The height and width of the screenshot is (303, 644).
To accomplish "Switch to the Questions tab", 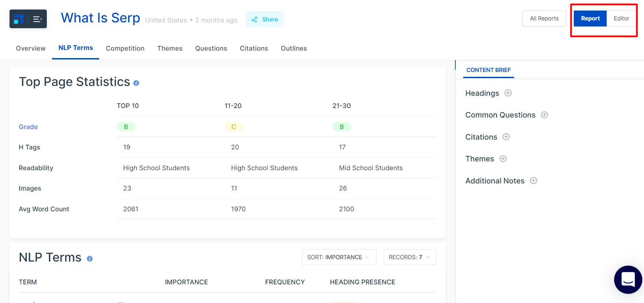I will 211,48.
